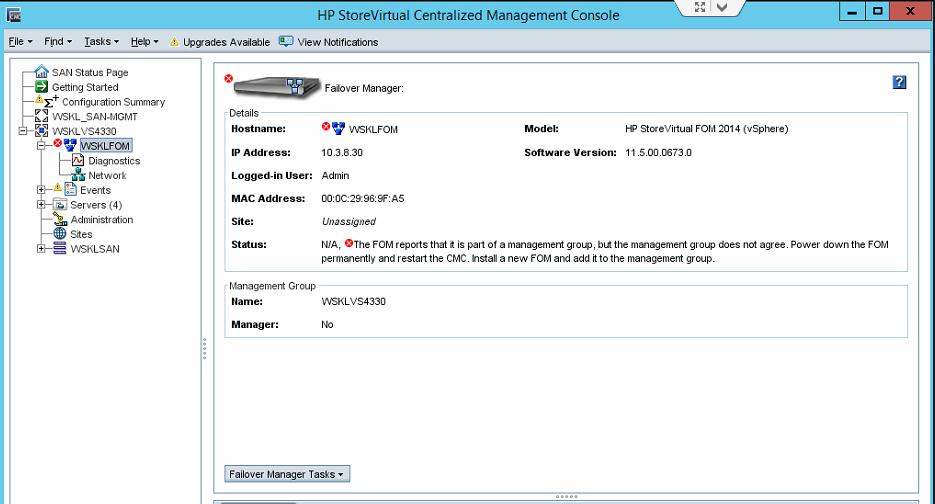Click the IP address value 10.3.8.30
Image resolution: width=935 pixels, height=504 pixels.
(x=342, y=153)
